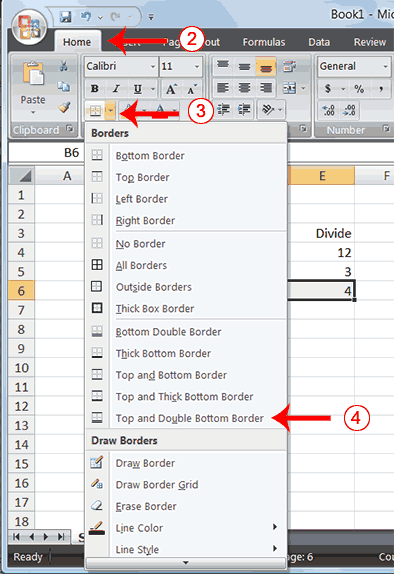Increase font size with Grow Font
Image resolution: width=394 pixels, height=574 pixels.
pos(171,89)
